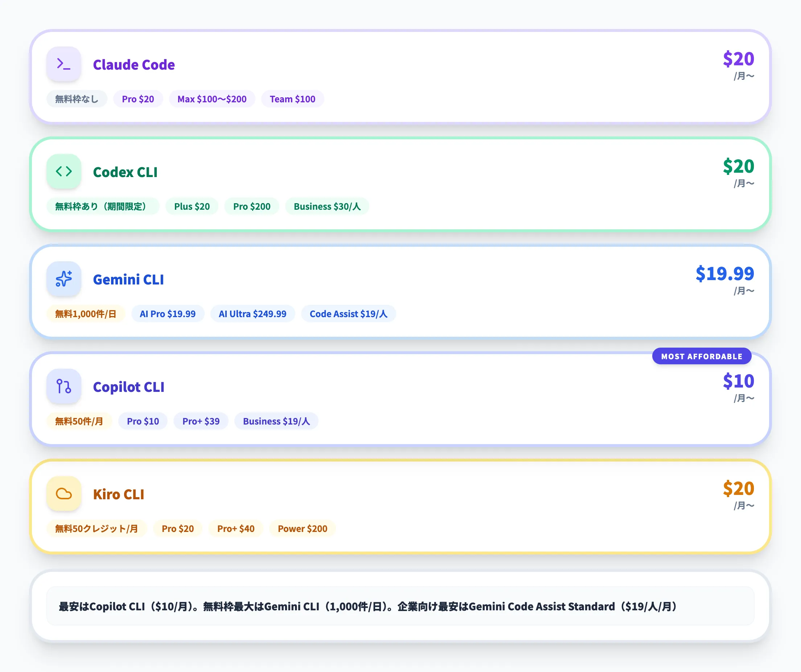The image size is (801, 672).
Task: Click the Team $100 plan chip
Action: pos(292,99)
